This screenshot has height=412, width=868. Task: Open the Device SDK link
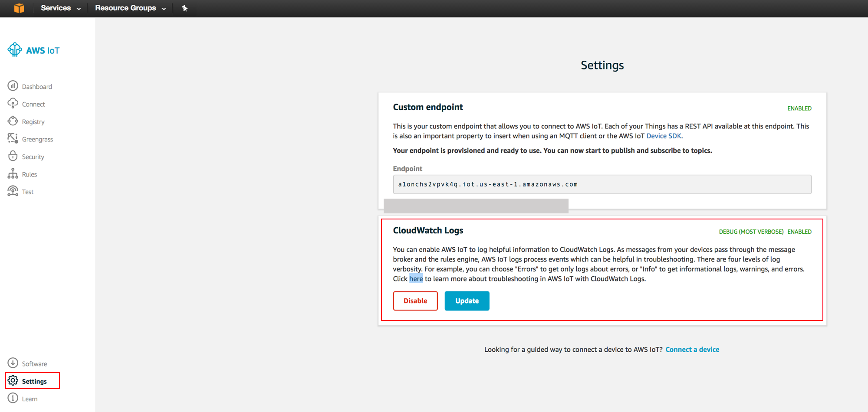(x=663, y=136)
